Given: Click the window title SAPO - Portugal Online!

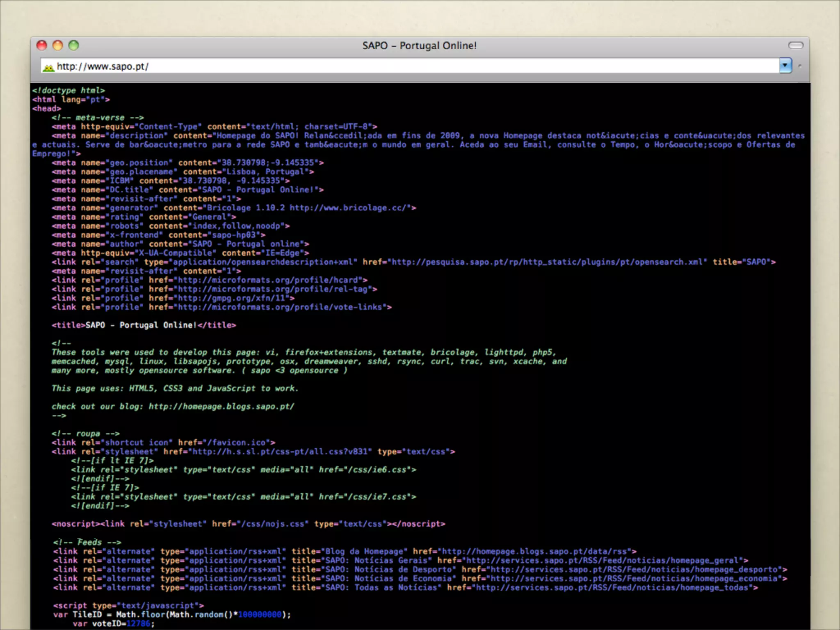Looking at the screenshot, I should (419, 46).
